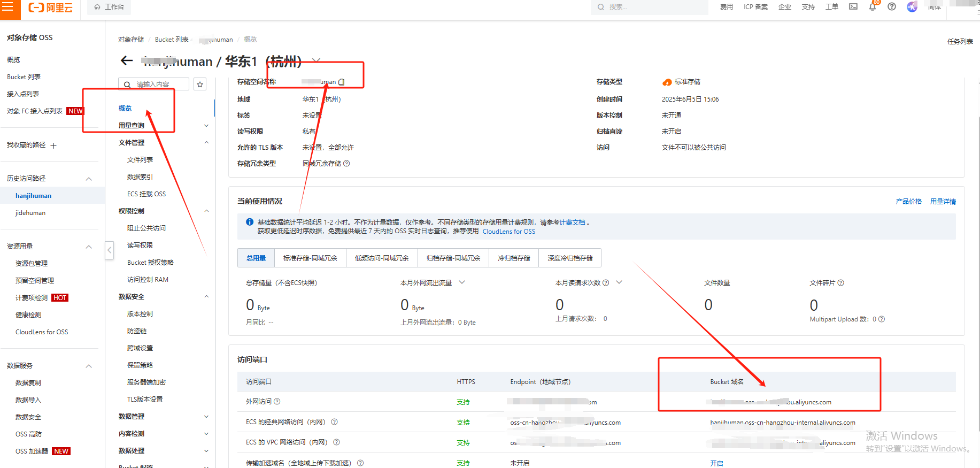Switch to 低频访问-同城冗余 tab
Viewport: 980px width, 468px height.
pos(382,258)
